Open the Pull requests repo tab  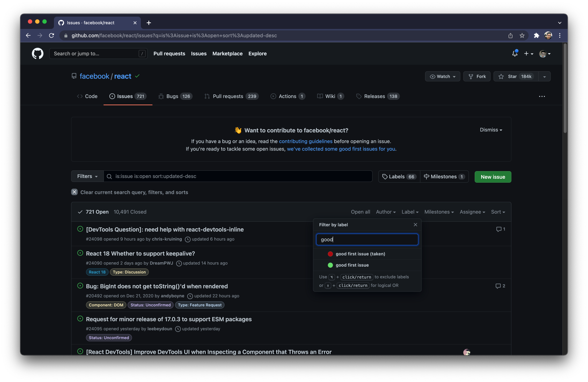[231, 96]
